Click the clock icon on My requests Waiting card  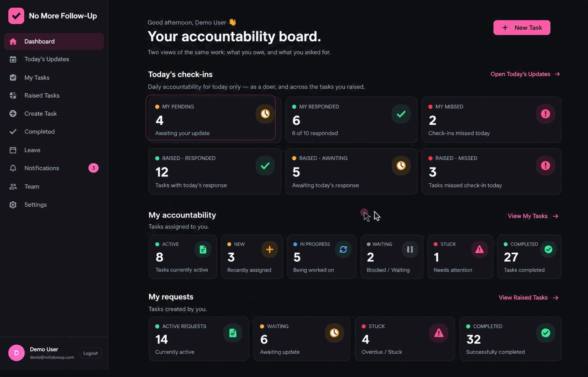pyautogui.click(x=334, y=333)
